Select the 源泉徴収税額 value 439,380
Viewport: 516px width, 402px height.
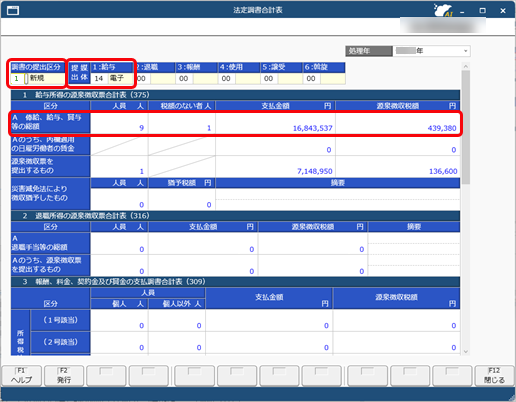442,128
